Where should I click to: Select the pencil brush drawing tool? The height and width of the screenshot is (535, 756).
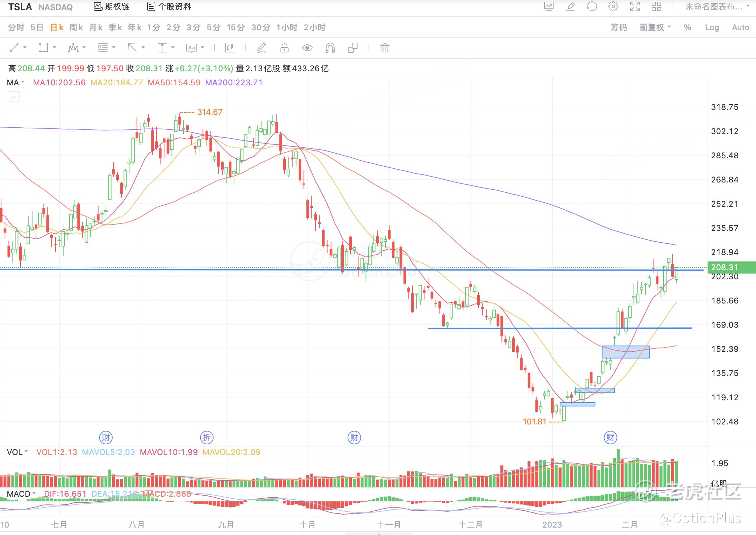(261, 48)
